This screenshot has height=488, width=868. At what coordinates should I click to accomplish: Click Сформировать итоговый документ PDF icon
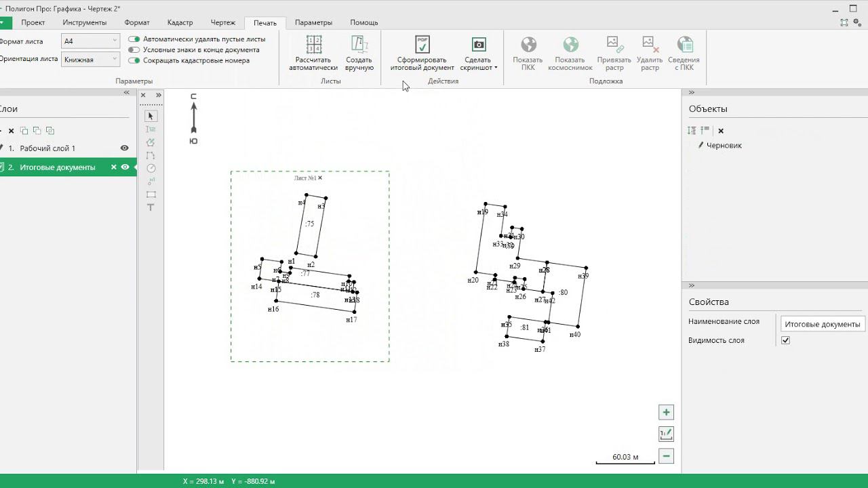[422, 45]
